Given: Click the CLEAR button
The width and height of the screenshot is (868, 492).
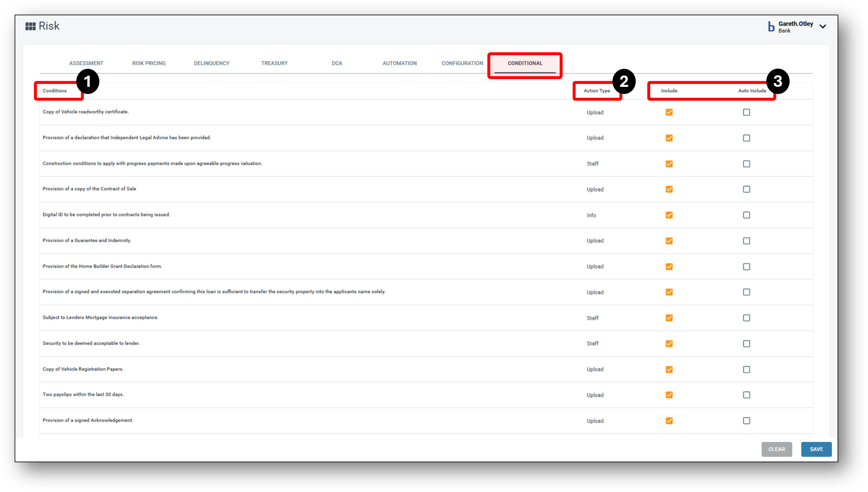Looking at the screenshot, I should click(x=777, y=449).
